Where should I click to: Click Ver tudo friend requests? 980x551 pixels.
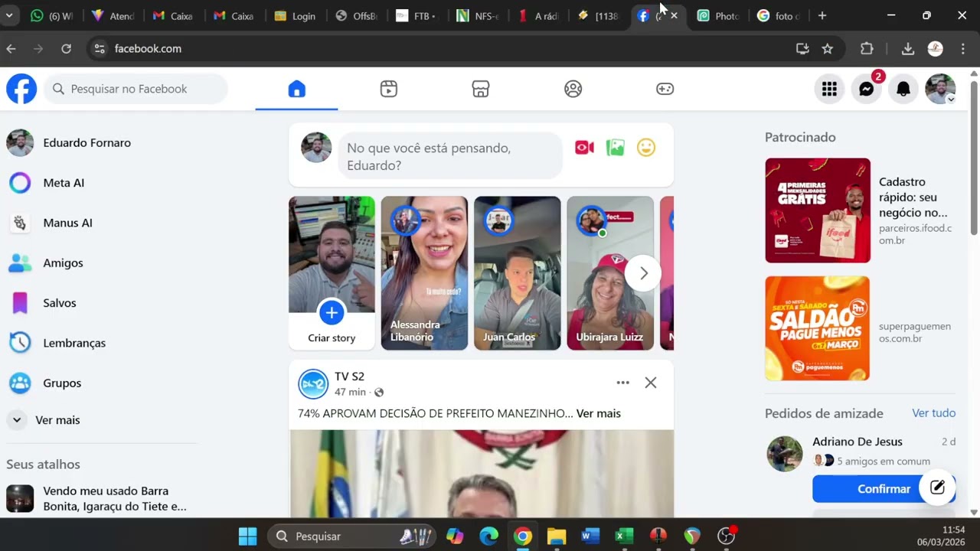934,413
